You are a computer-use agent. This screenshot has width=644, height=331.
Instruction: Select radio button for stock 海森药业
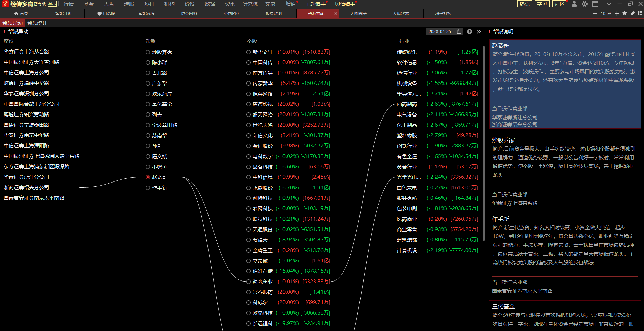pyautogui.click(x=248, y=282)
